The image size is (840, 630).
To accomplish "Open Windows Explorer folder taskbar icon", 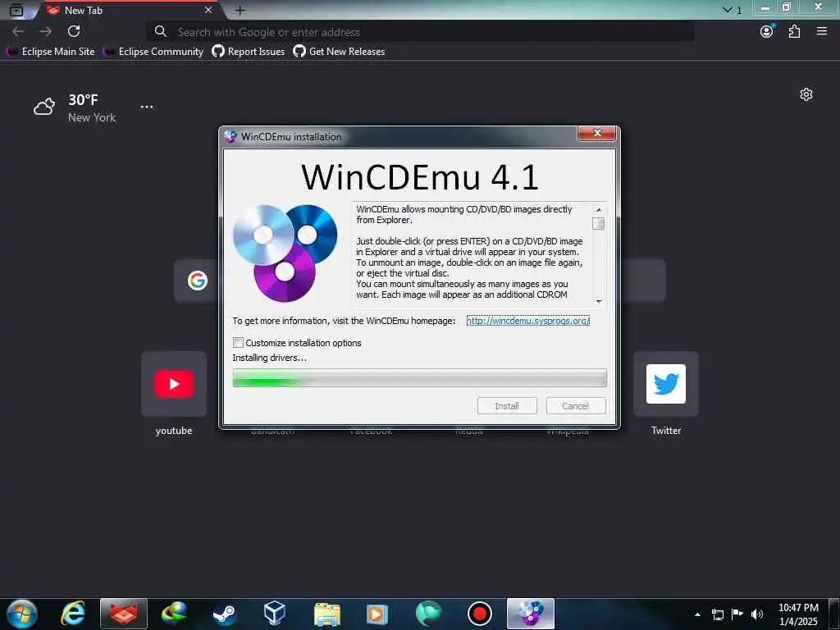I will pyautogui.click(x=326, y=614).
